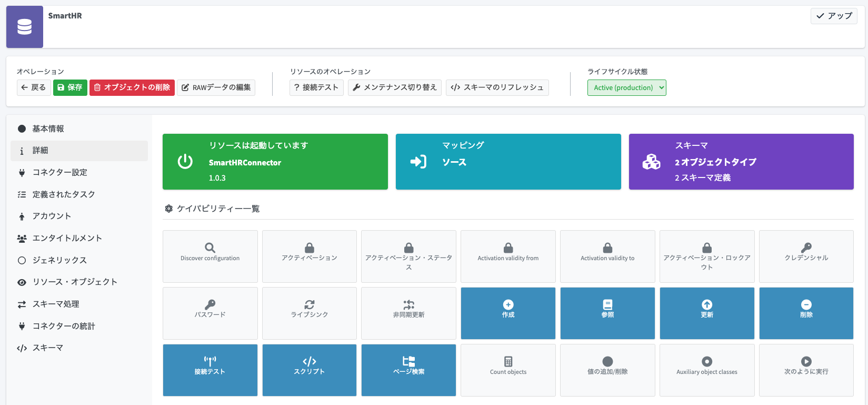Run 接続テスト in resource operations
This screenshot has height=405, width=868.
[x=316, y=87]
